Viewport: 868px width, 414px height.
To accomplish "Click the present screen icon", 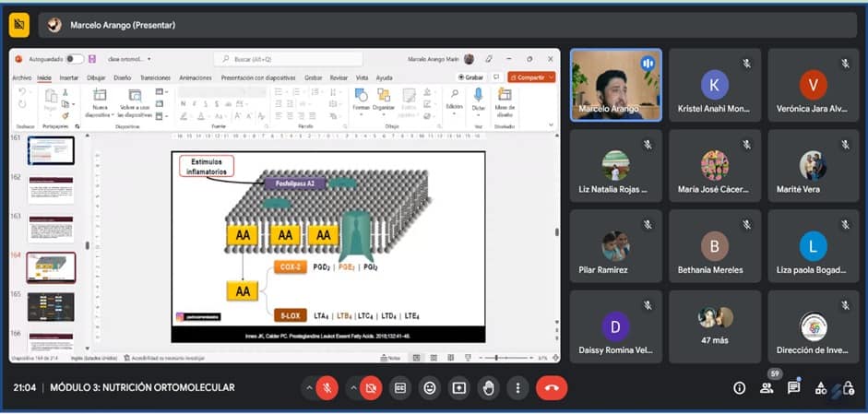I will [x=458, y=388].
